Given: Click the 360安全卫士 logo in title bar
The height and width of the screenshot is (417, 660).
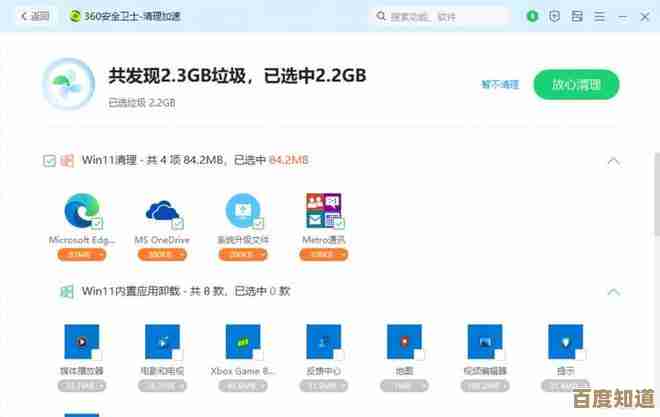Looking at the screenshot, I should pos(75,16).
